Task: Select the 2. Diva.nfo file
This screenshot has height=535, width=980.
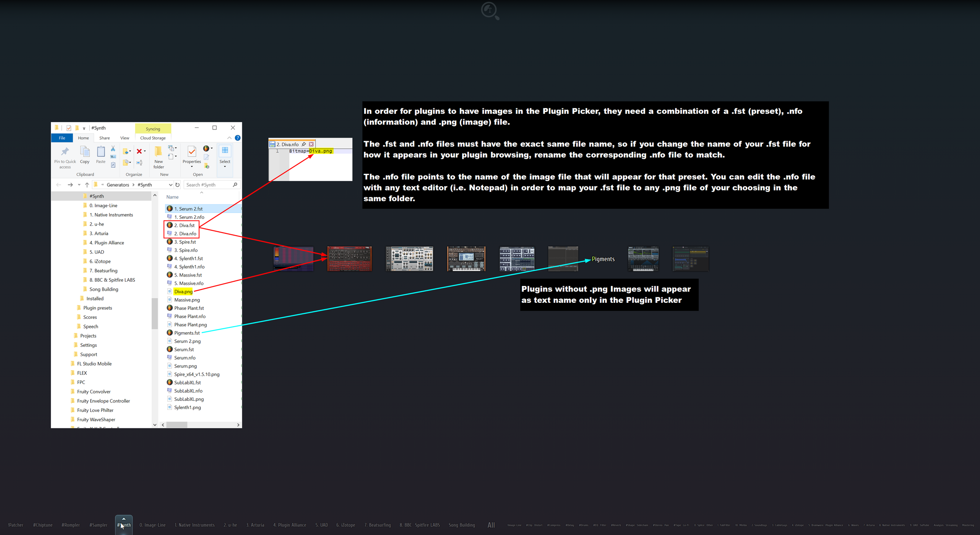Action: tap(185, 234)
